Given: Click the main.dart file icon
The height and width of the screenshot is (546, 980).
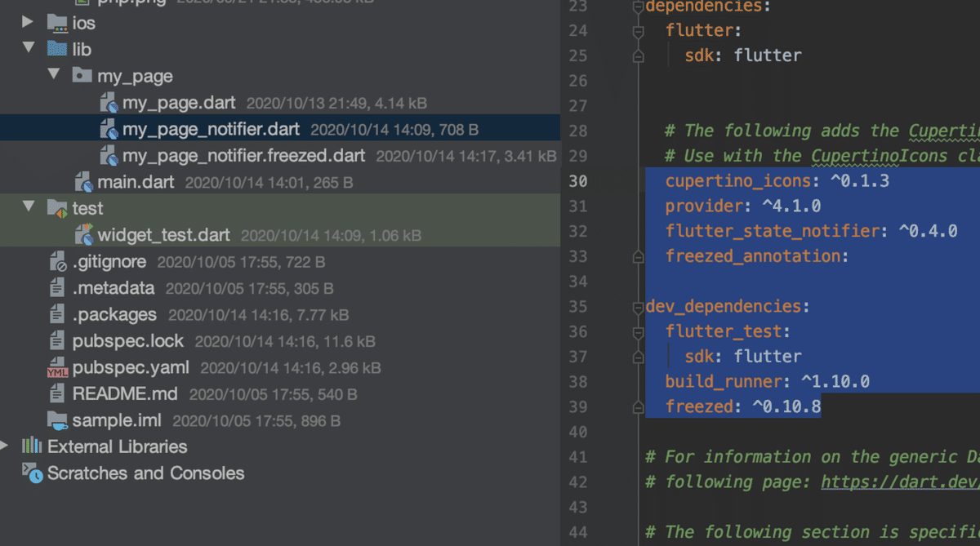Looking at the screenshot, I should (83, 182).
